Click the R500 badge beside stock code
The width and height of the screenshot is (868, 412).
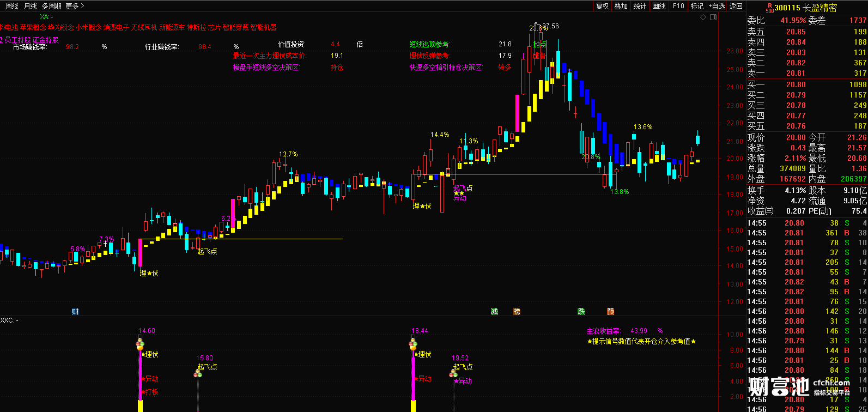769,7
